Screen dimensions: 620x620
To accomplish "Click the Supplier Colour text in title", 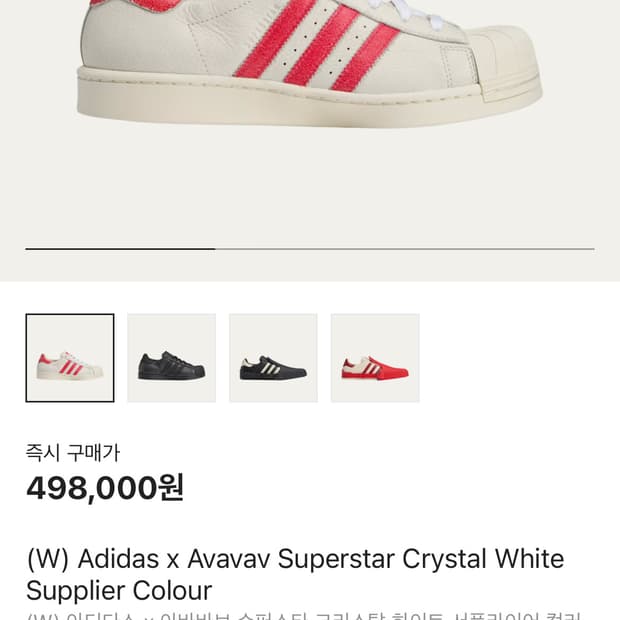I will (119, 590).
